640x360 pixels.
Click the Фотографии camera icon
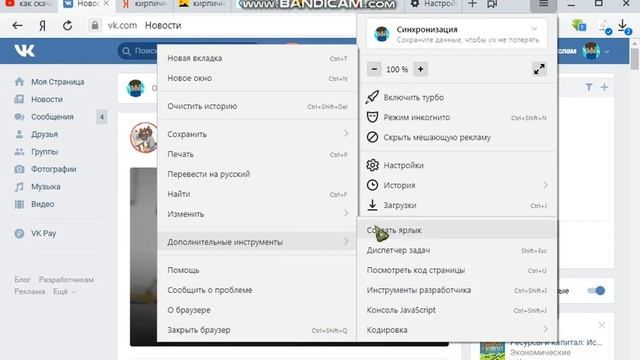19,169
